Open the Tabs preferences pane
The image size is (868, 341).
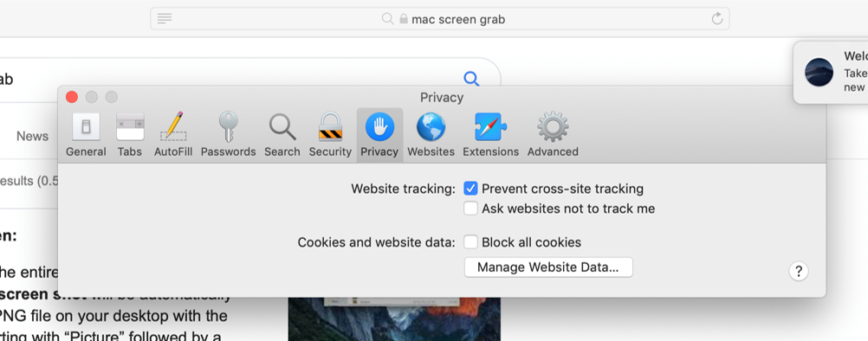click(x=130, y=135)
